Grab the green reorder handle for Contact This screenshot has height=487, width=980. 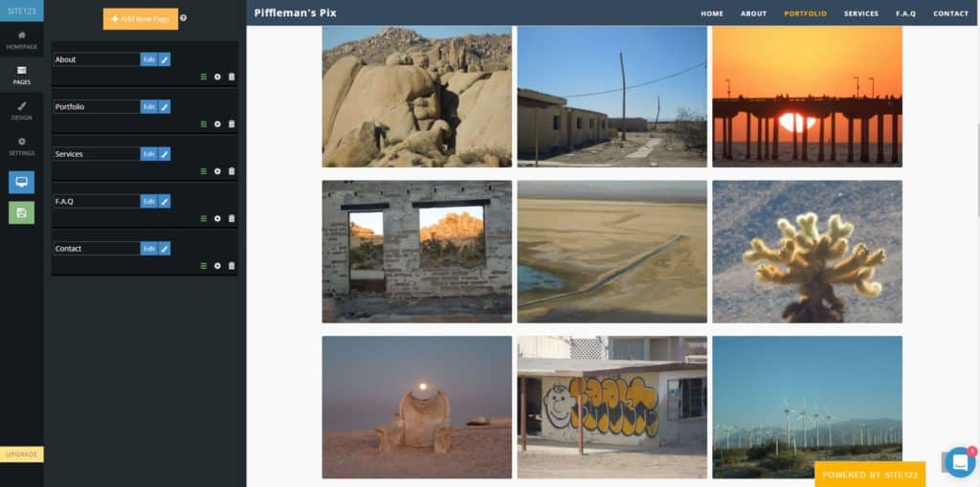(x=203, y=266)
